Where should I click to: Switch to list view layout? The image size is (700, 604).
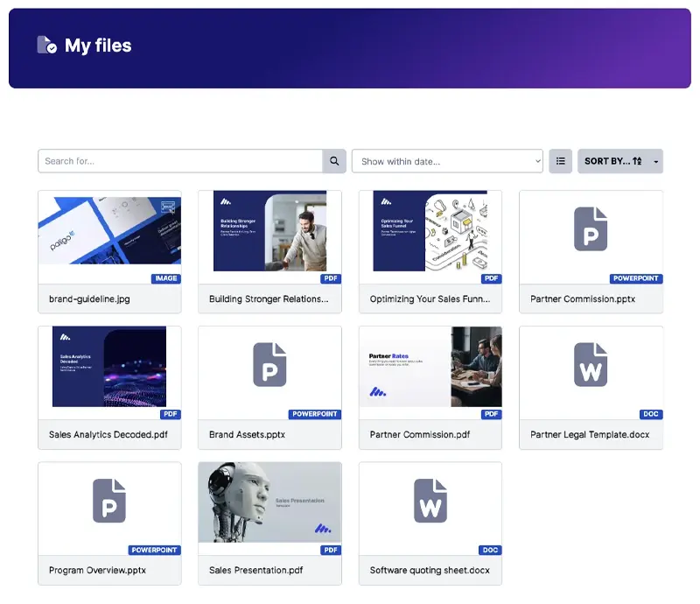[x=560, y=161]
